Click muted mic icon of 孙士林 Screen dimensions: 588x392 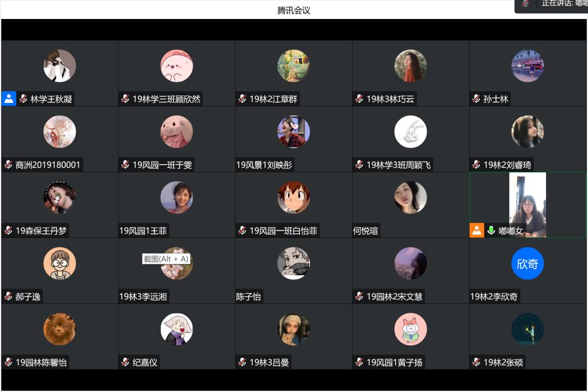point(476,99)
